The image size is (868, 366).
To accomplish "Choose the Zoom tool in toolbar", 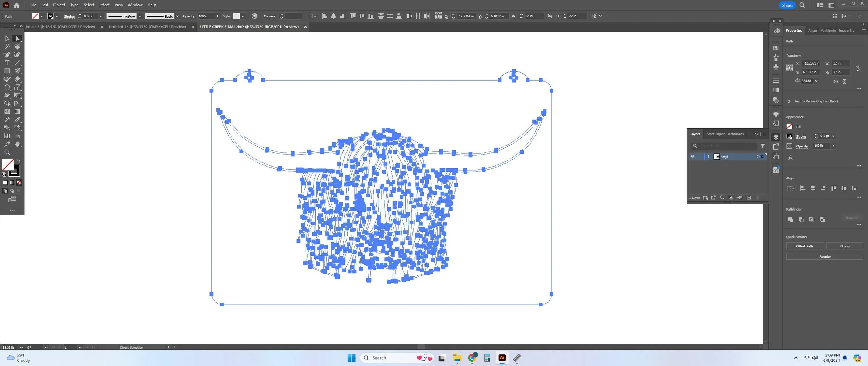I will [x=7, y=152].
